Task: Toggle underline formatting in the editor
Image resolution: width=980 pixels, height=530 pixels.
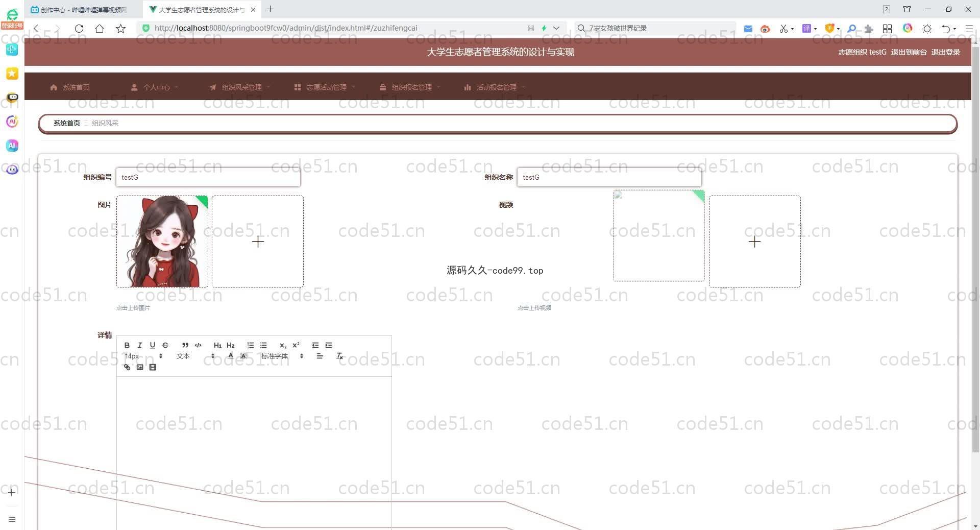Action: click(x=152, y=345)
